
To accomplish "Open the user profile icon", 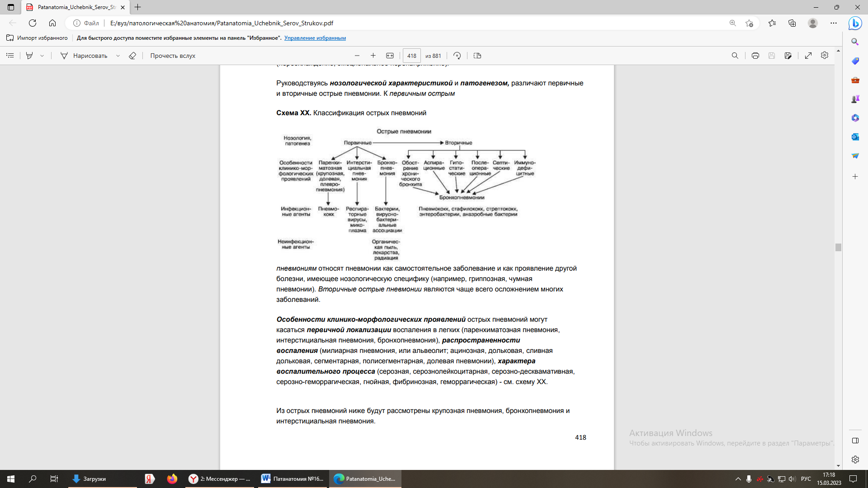I will [x=813, y=23].
